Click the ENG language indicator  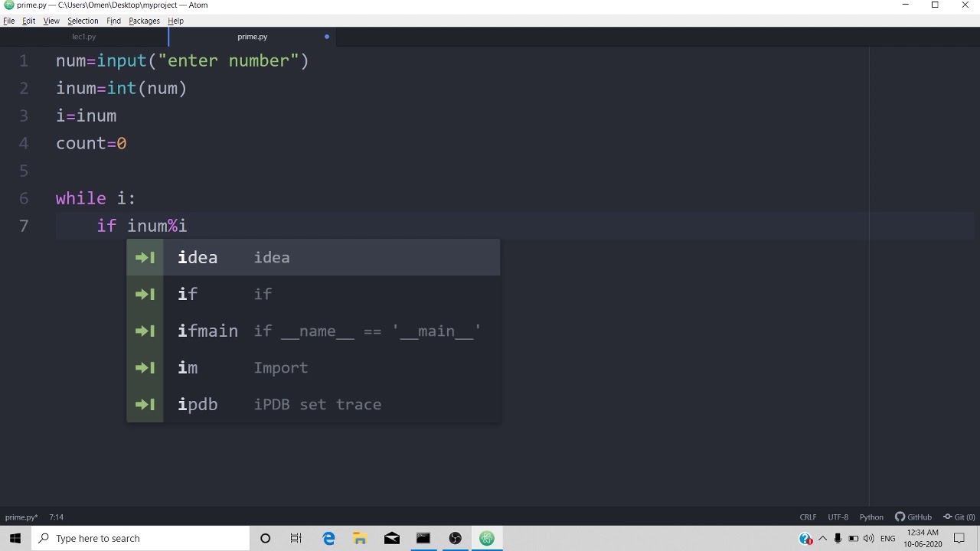point(888,539)
